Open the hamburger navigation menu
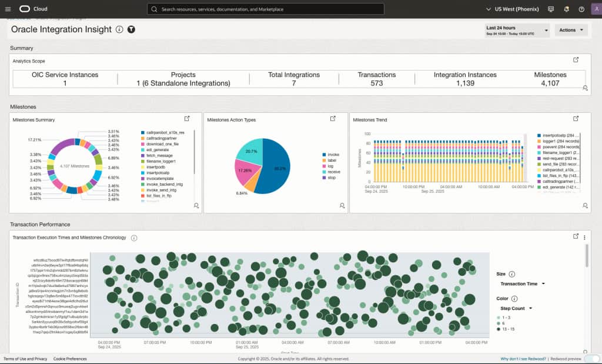The width and height of the screenshot is (602, 364). pos(8,9)
